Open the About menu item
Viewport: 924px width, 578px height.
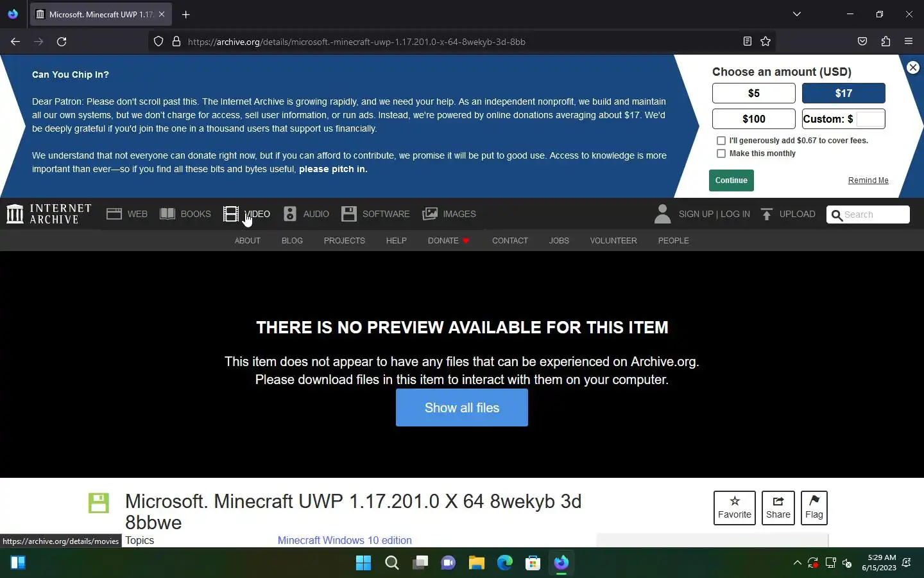click(248, 241)
